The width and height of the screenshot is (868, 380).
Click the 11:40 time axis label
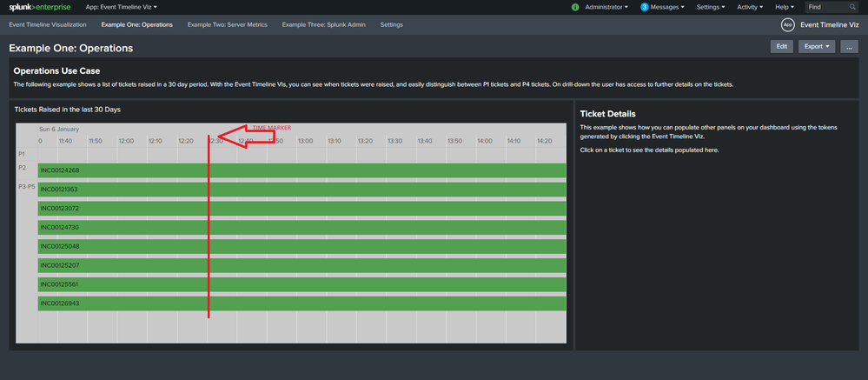tap(65, 141)
